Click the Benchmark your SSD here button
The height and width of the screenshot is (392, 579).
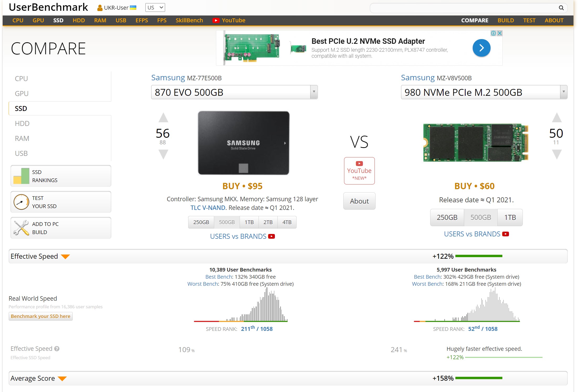pos(41,316)
